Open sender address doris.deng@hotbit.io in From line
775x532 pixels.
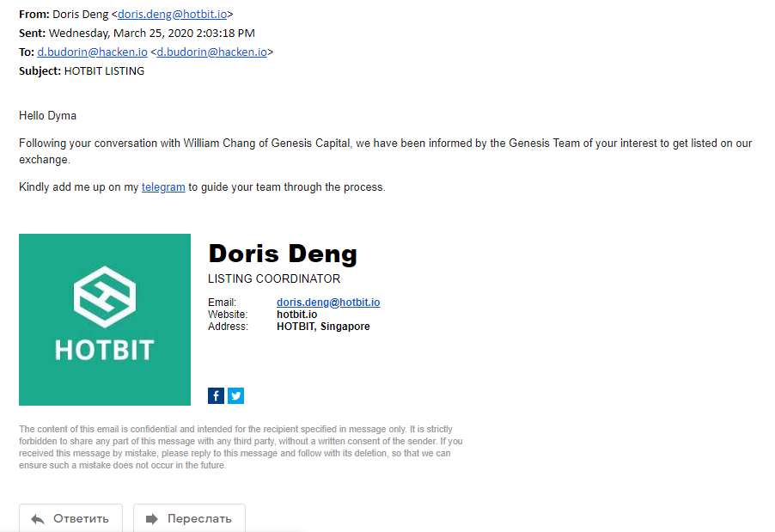[172, 15]
